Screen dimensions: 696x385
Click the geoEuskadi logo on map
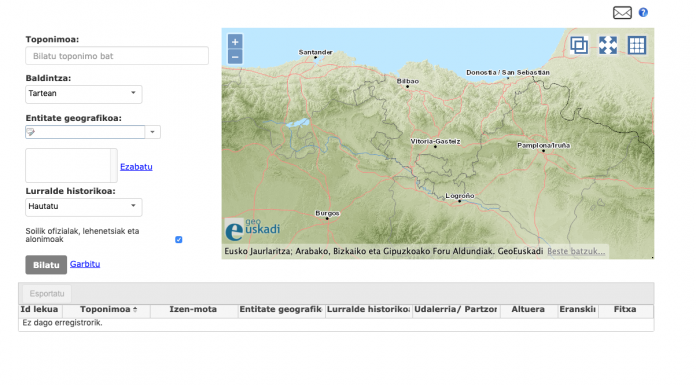pyautogui.click(x=252, y=229)
